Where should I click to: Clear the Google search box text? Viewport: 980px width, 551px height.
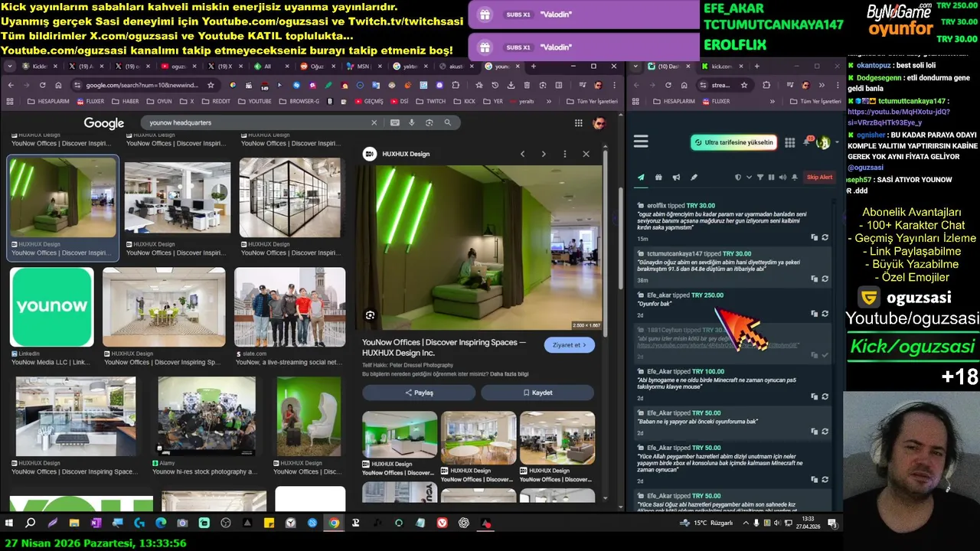point(374,122)
